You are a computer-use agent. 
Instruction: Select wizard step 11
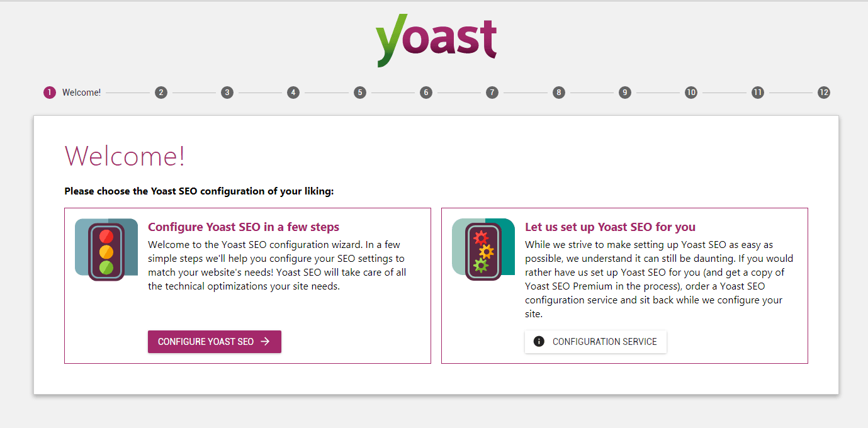[x=757, y=93]
